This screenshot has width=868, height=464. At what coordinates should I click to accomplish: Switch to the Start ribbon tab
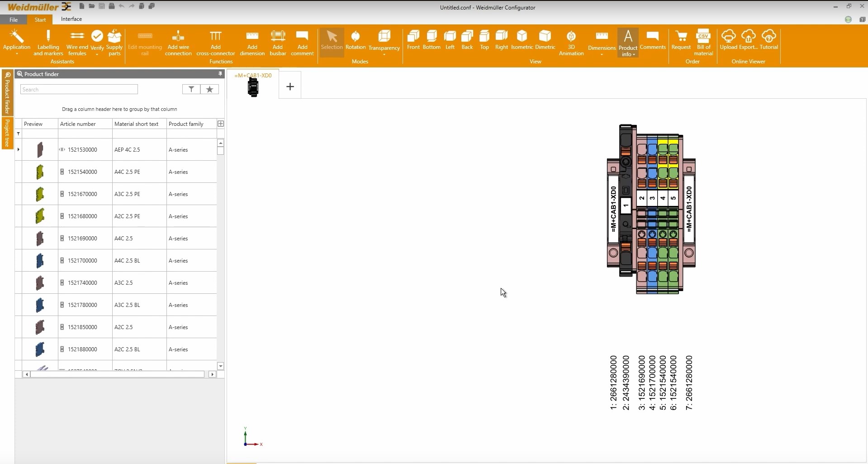40,19
